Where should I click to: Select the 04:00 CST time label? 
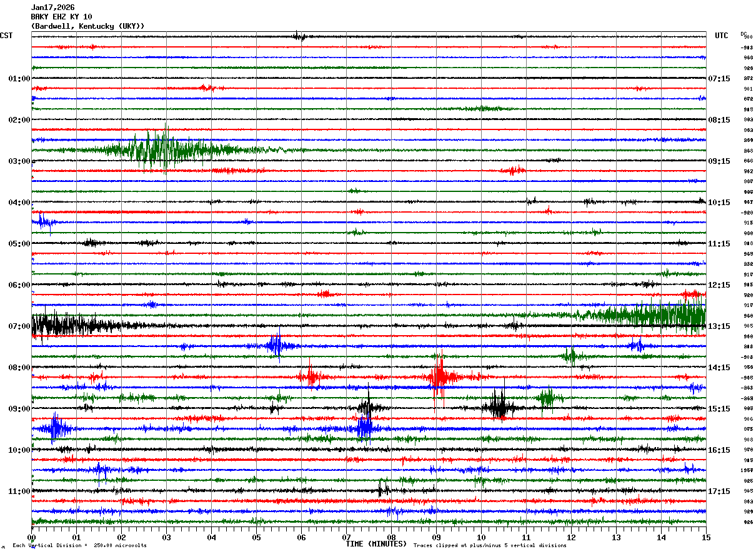[x=19, y=203]
